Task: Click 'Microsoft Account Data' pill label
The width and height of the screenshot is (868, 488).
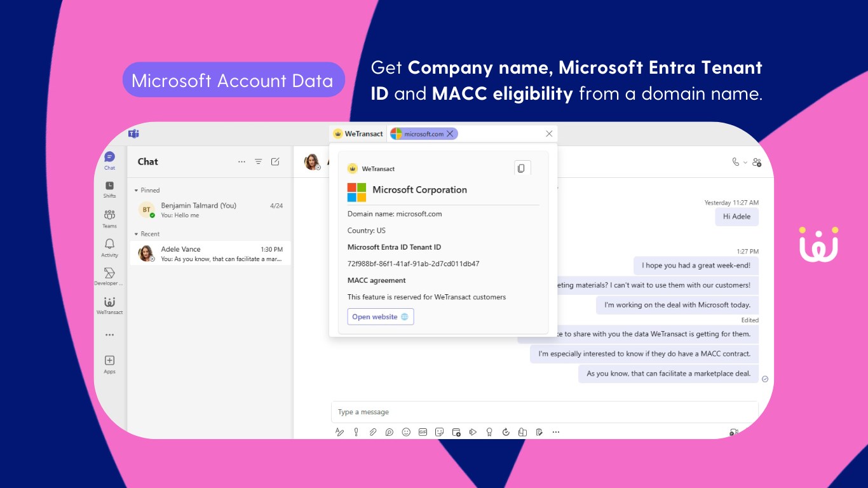Action: (233, 80)
